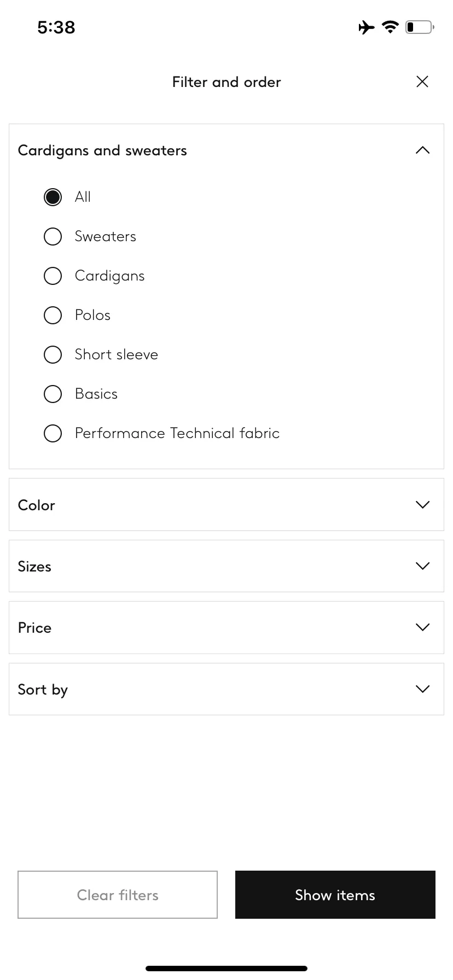This screenshot has width=453, height=980.
Task: Choose the Basics radio button
Action: pos(53,394)
